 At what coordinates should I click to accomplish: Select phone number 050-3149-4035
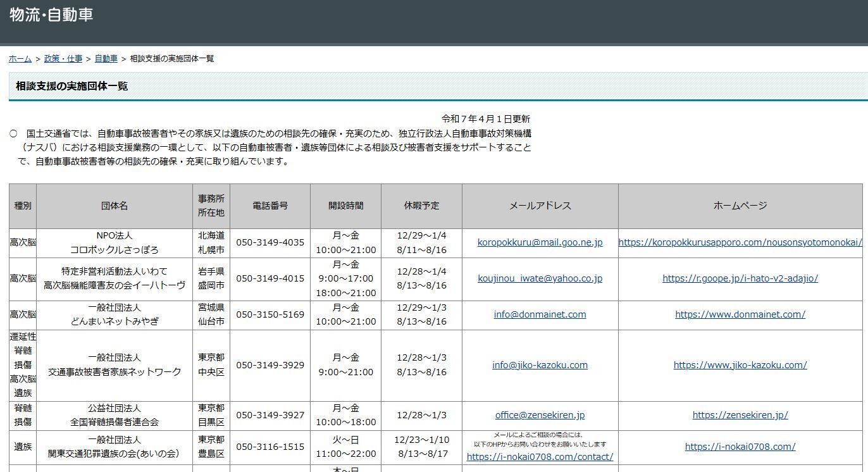point(270,242)
